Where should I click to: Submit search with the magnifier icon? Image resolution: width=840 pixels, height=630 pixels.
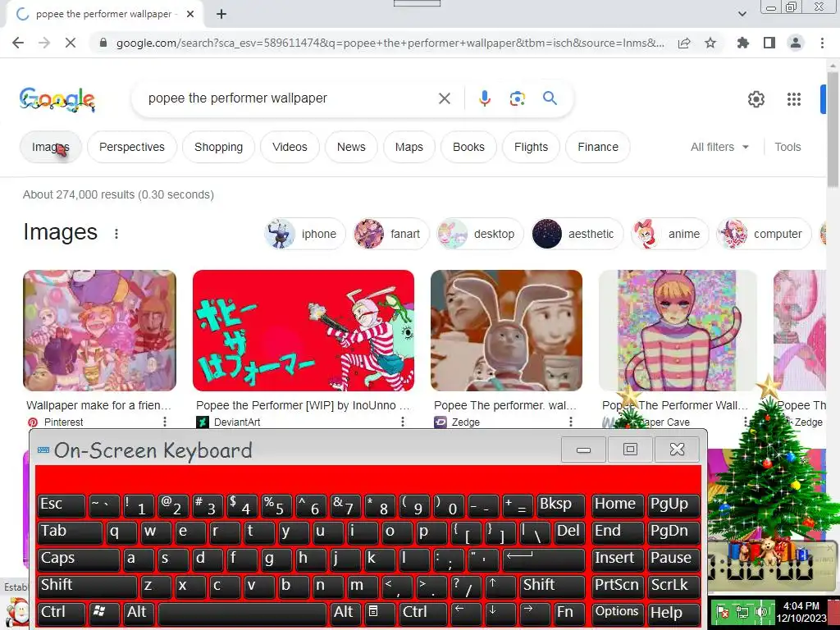550,98
